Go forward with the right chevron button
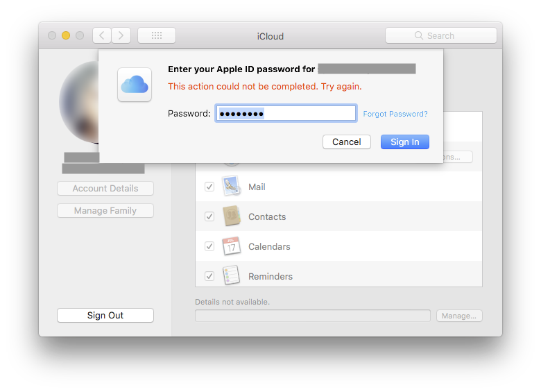541x392 pixels. pos(121,35)
